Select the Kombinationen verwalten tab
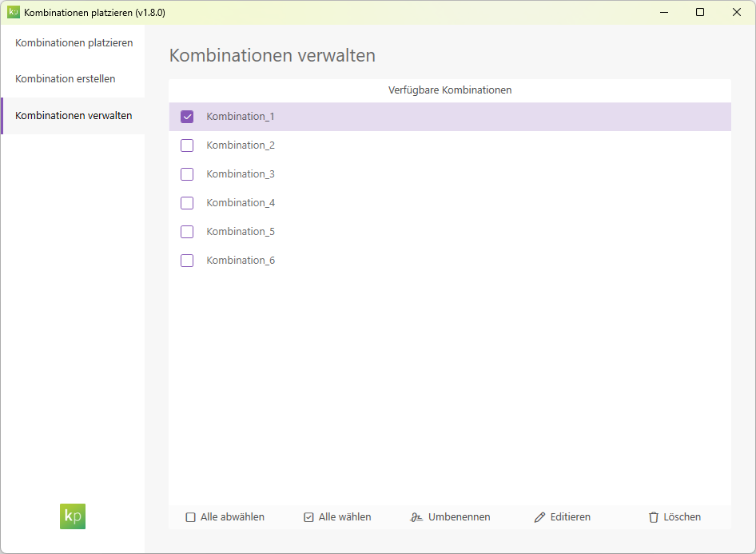The height and width of the screenshot is (554, 756). tap(74, 115)
